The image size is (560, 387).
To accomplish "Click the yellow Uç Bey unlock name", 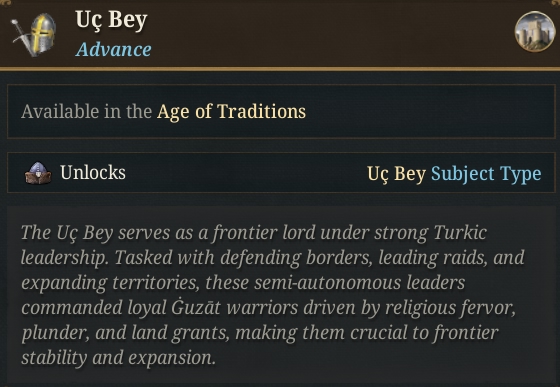I will tap(396, 174).
